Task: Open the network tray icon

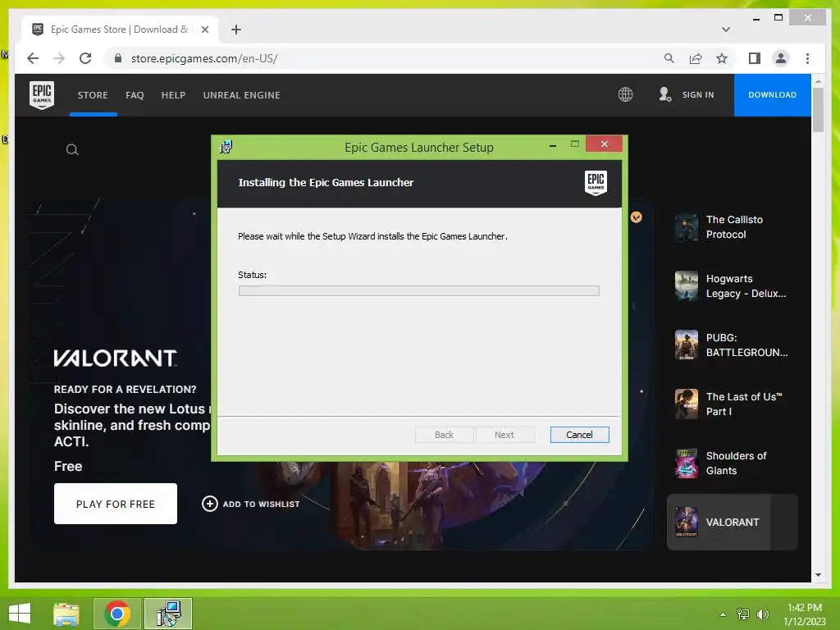Action: click(742, 614)
